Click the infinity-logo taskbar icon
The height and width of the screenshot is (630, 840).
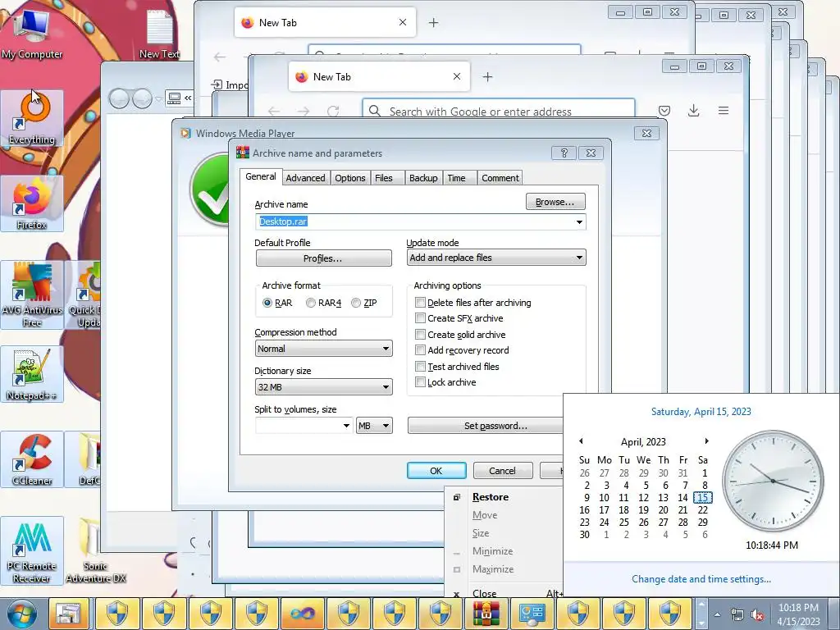click(x=302, y=614)
